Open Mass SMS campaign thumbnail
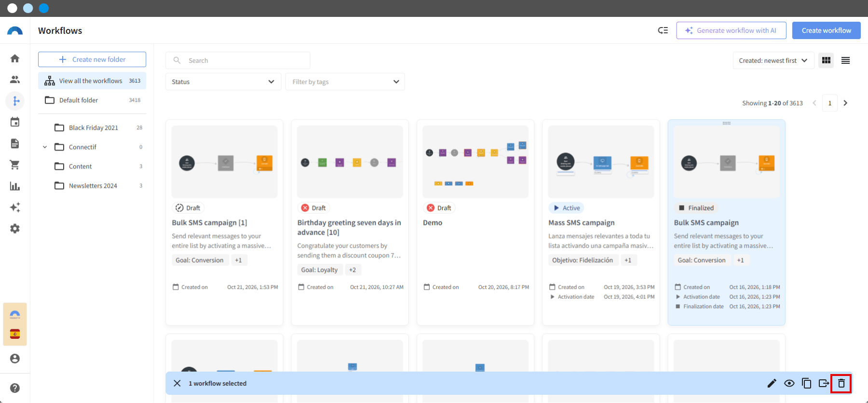868x403 pixels. [x=601, y=162]
